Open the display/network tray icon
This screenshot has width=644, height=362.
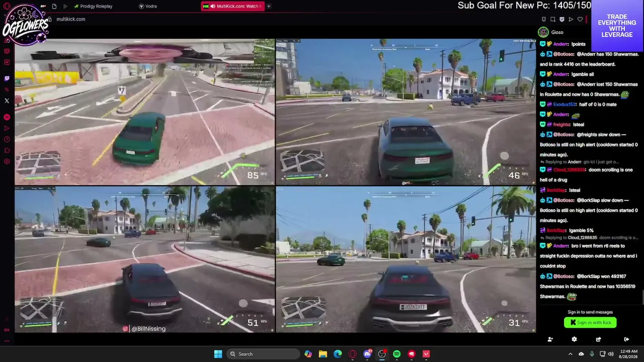pyautogui.click(x=602, y=354)
